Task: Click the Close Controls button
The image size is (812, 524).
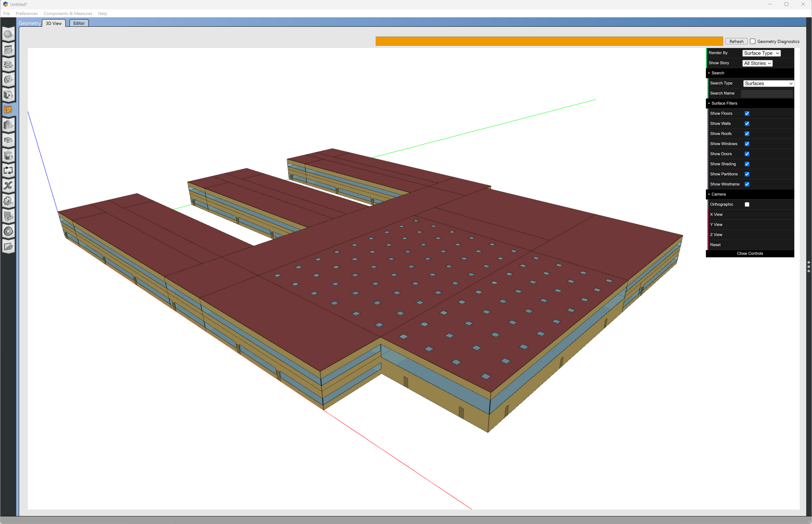Action: (x=749, y=254)
